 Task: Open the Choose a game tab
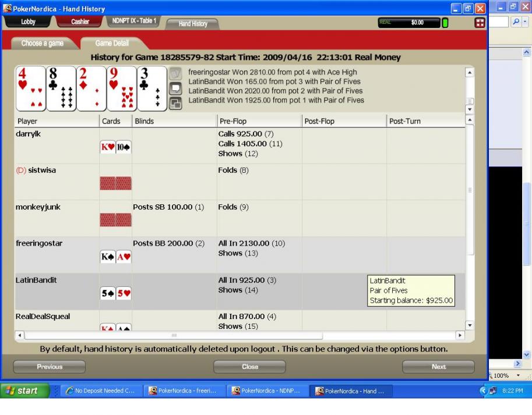coord(43,44)
